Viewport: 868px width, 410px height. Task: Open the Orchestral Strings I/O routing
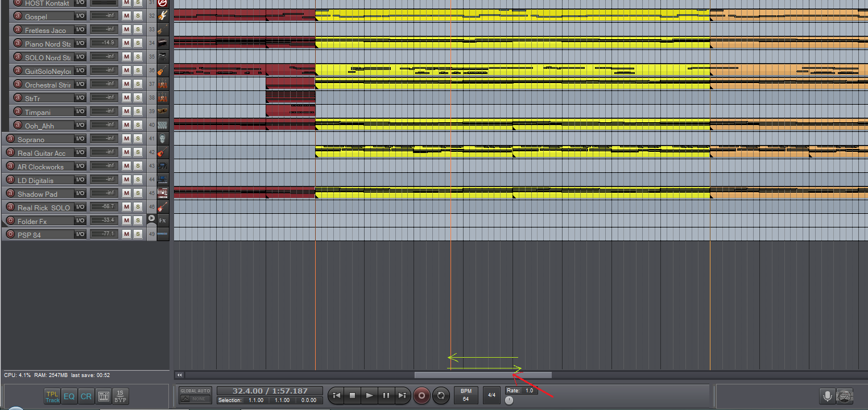point(80,84)
